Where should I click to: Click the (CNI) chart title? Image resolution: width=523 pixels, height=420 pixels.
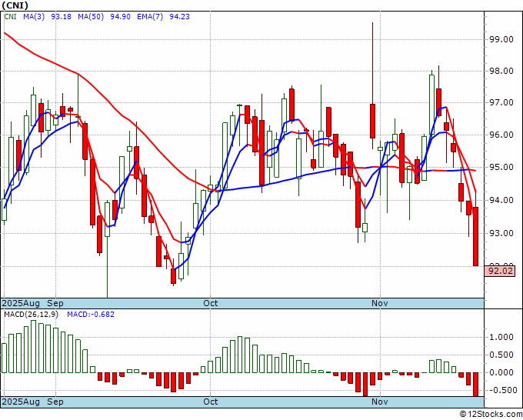[x=15, y=5]
